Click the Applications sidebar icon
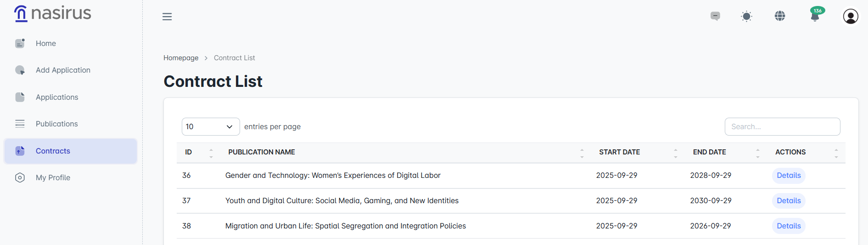Viewport: 868px width, 245px height. (x=20, y=97)
